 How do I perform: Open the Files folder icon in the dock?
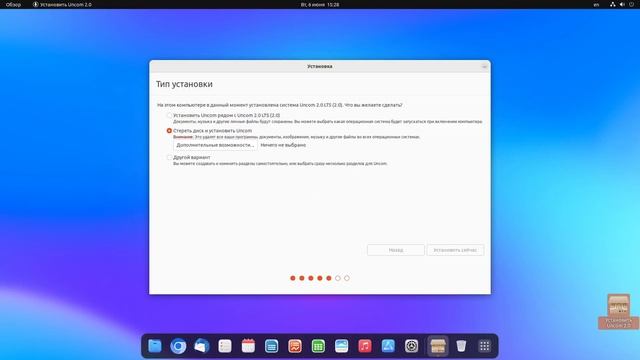point(155,346)
